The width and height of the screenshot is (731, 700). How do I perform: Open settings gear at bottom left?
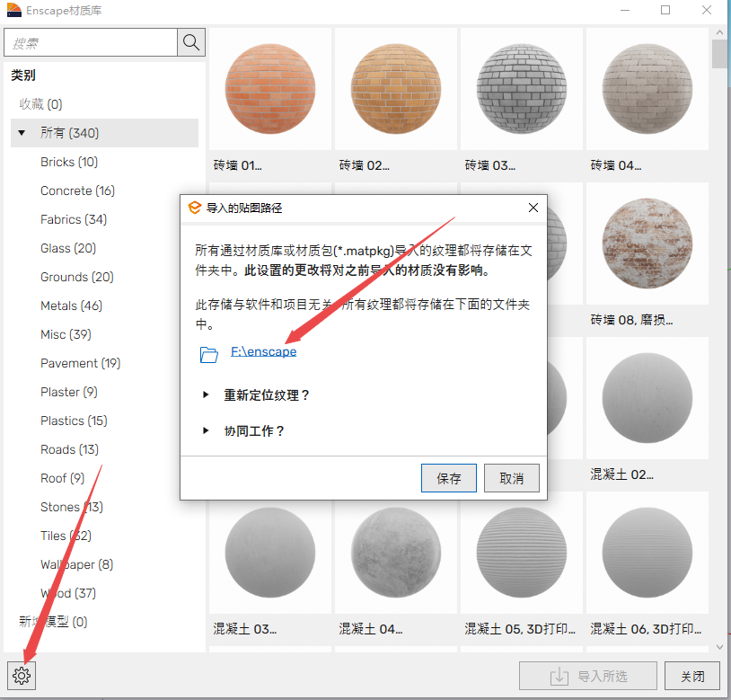click(22, 676)
